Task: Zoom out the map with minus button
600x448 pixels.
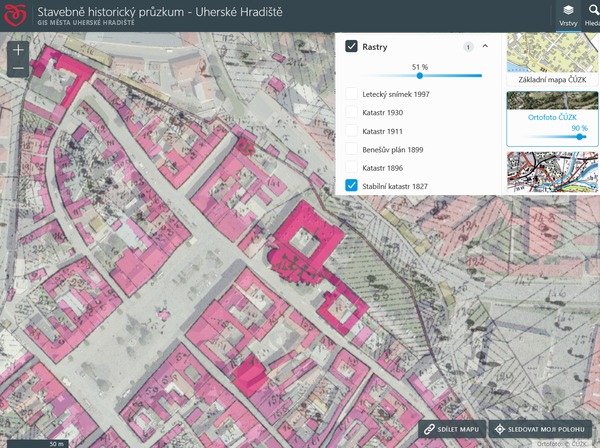Action: click(x=18, y=68)
